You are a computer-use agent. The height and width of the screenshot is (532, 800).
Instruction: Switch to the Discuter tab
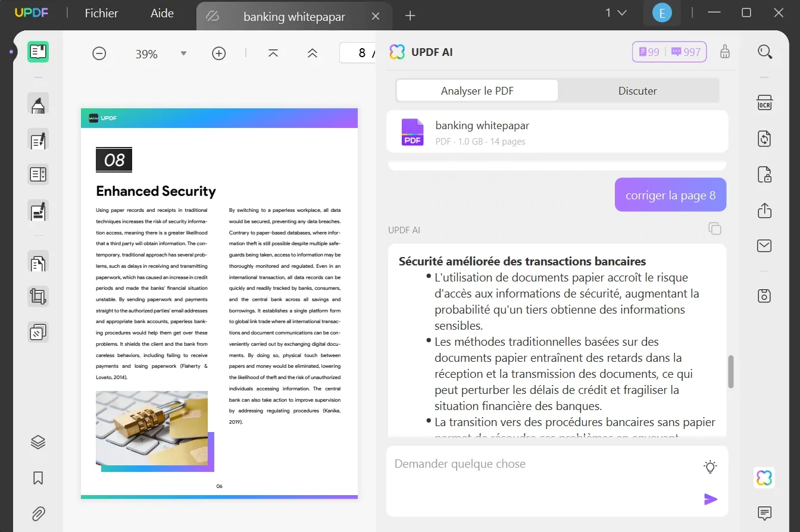tap(637, 90)
